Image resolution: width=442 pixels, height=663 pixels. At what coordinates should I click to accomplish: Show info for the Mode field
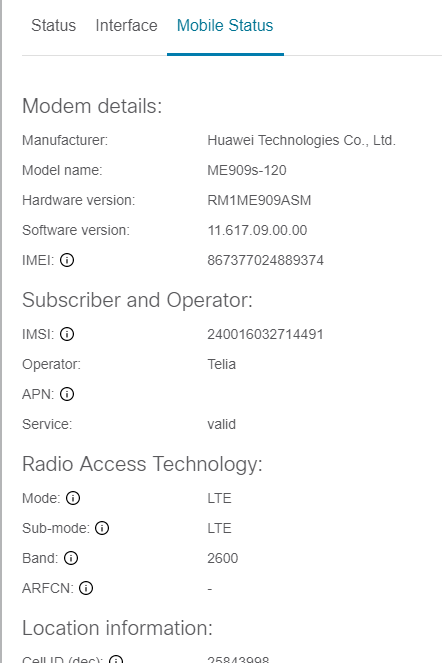tap(73, 498)
